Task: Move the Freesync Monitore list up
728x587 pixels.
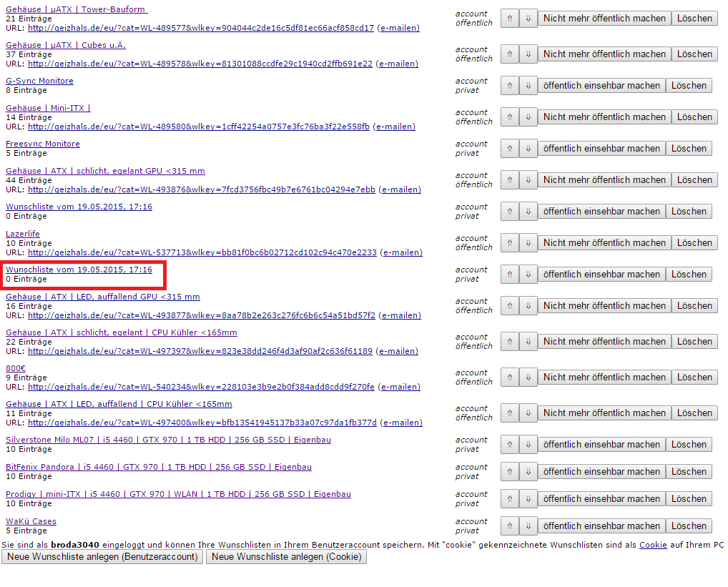Action: pyautogui.click(x=510, y=149)
